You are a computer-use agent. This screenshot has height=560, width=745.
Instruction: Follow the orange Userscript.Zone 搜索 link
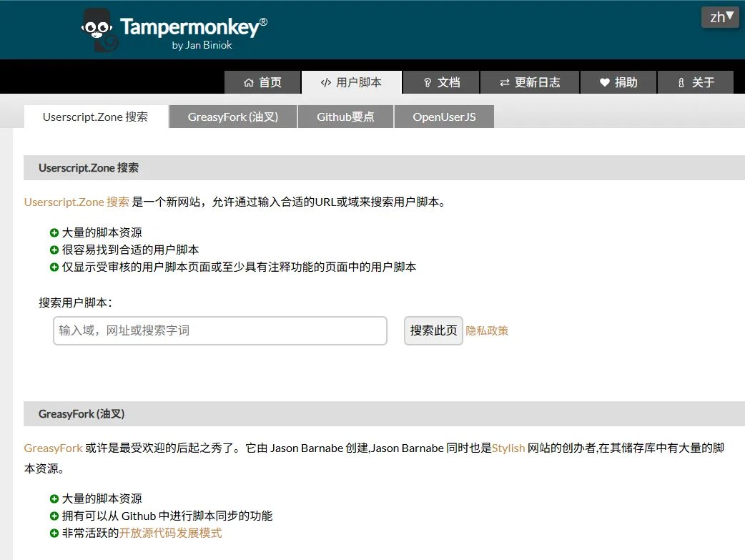tap(77, 202)
